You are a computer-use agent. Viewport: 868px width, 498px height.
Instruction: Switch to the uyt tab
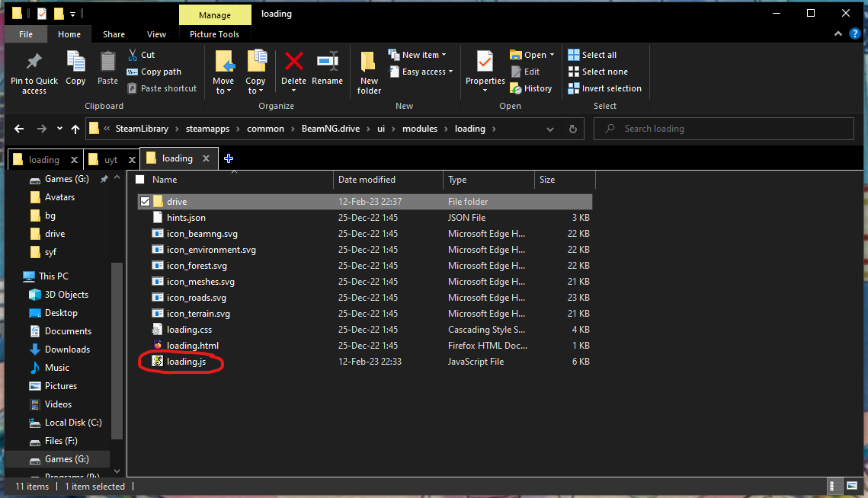111,160
